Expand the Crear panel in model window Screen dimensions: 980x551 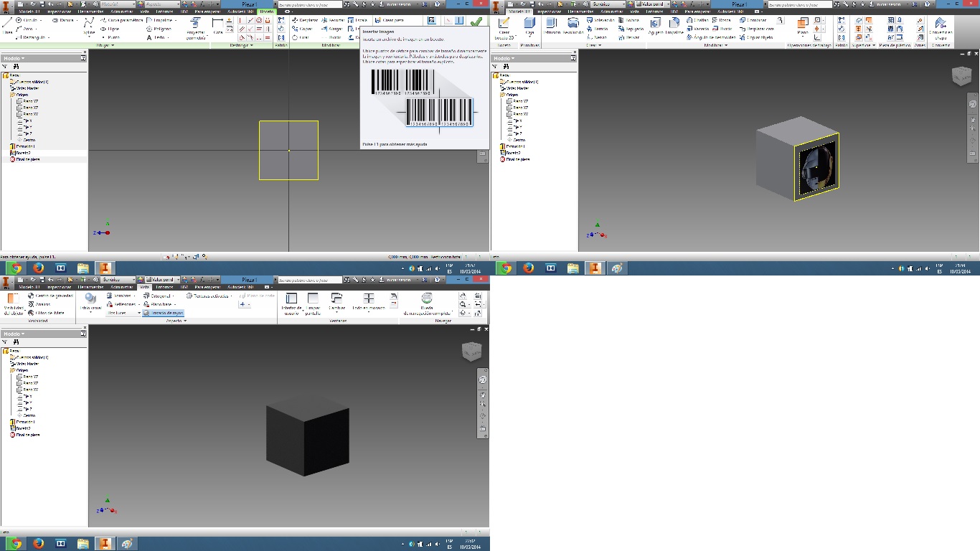click(593, 45)
